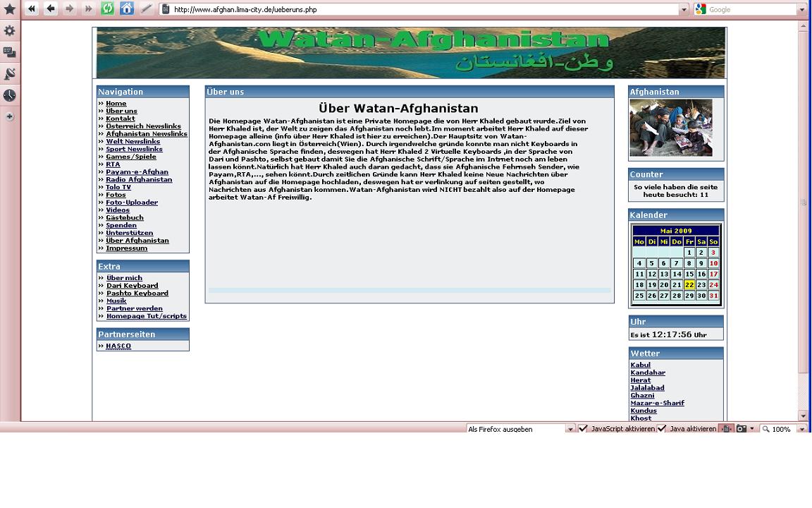Open the gear settings panel in sidebar
This screenshot has height=508, width=812.
click(x=10, y=31)
